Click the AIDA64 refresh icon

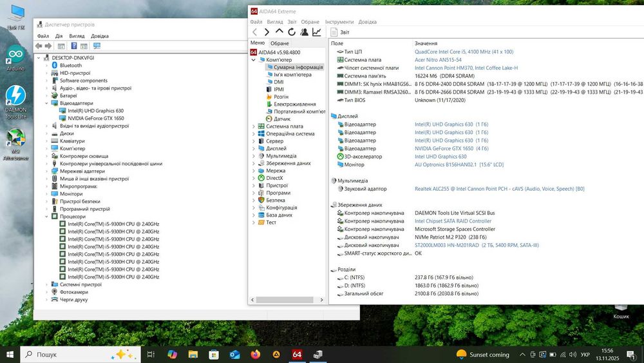[292, 32]
